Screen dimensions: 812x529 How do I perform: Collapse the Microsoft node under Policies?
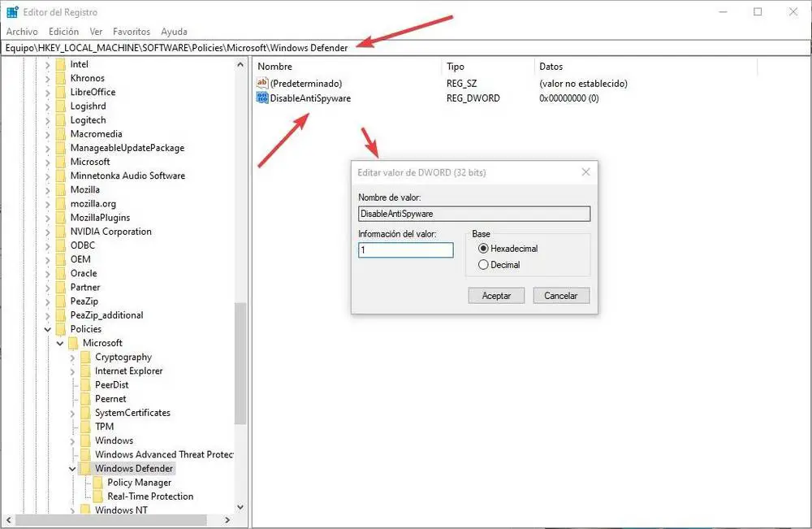pos(60,343)
